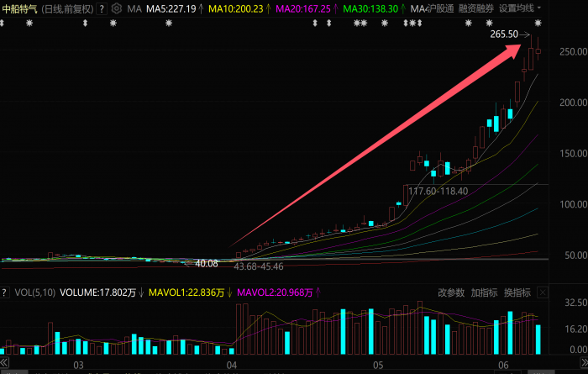Click 加指标 to add an indicator

point(484,292)
